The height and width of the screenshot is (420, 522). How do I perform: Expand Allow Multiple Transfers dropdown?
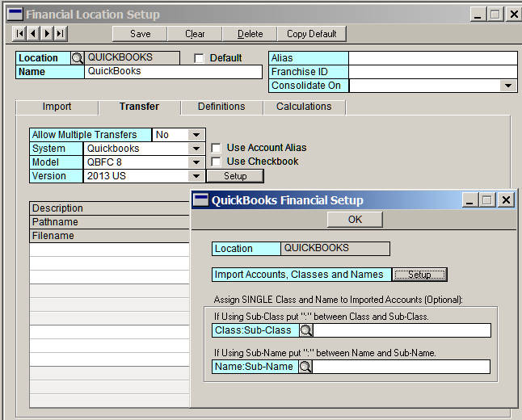click(x=196, y=135)
